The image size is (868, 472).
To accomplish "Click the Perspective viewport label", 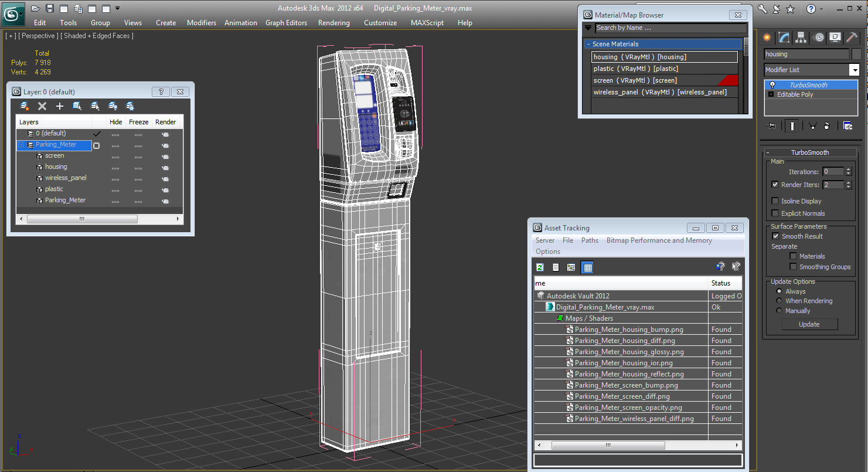I will [38, 36].
